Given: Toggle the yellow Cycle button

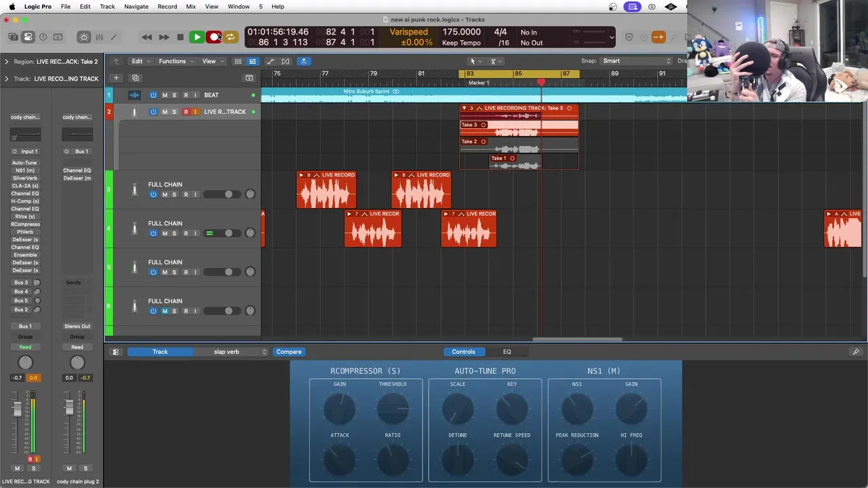Looking at the screenshot, I should [231, 37].
